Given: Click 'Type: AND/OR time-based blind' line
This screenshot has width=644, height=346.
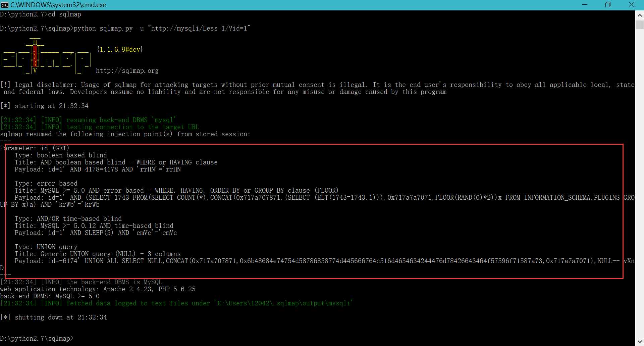Looking at the screenshot, I should click(68, 219).
